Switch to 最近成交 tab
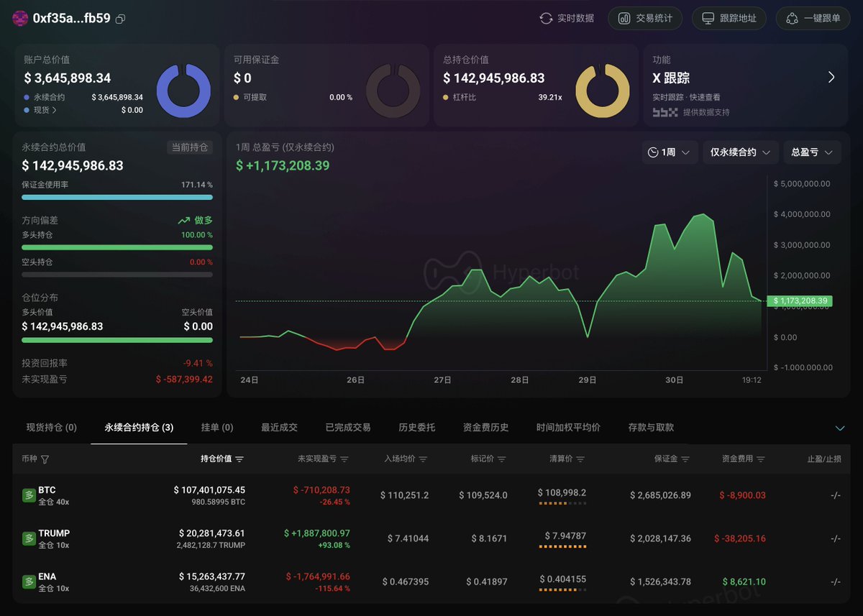The height and width of the screenshot is (616, 863). point(279,428)
